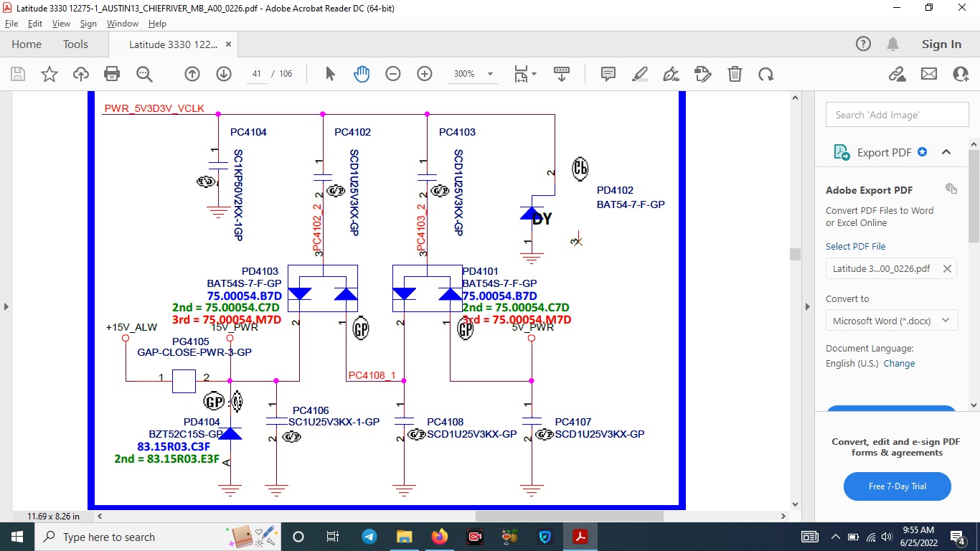Open the 300% zoom level dropdown
Image resolution: width=980 pixels, height=551 pixels.
tap(491, 74)
